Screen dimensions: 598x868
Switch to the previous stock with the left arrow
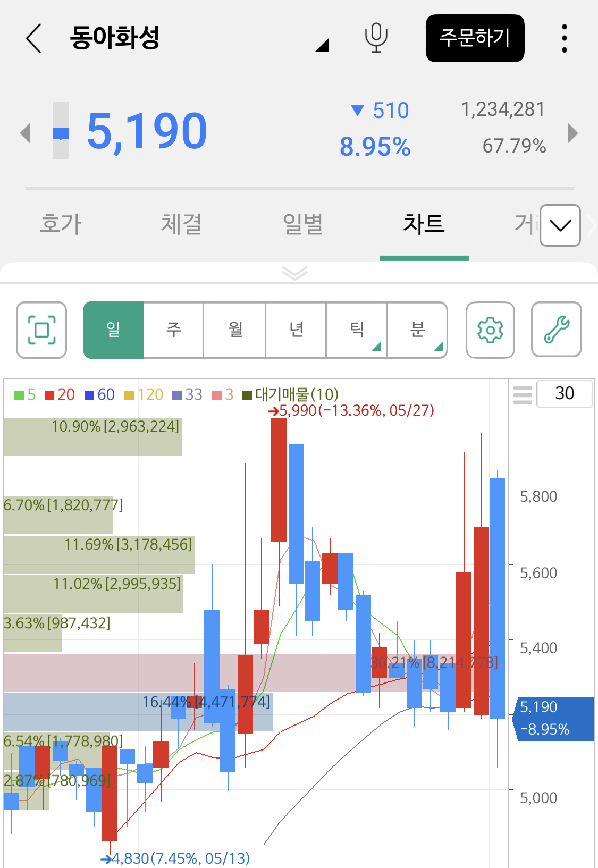coord(24,133)
